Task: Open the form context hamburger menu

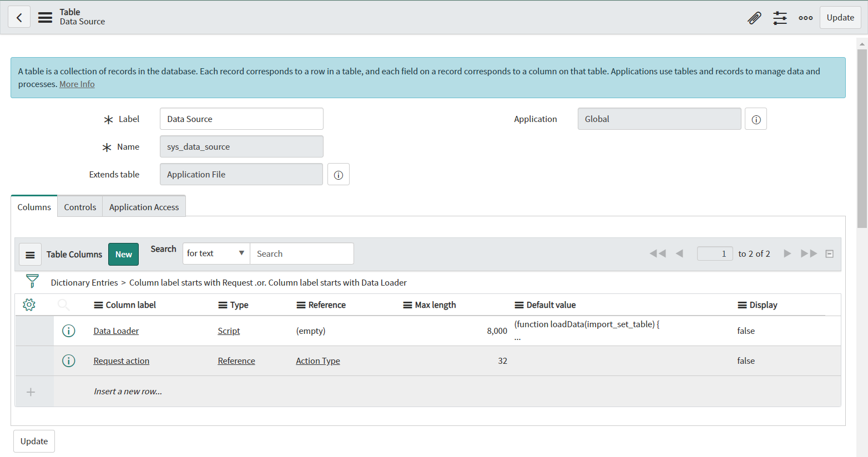Action: [x=45, y=17]
